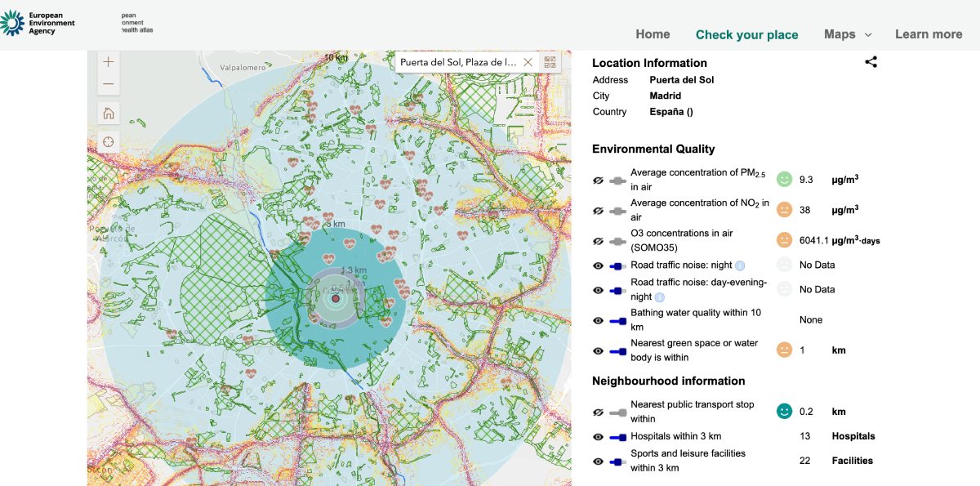
Task: Share this location information
Action: coord(871,62)
